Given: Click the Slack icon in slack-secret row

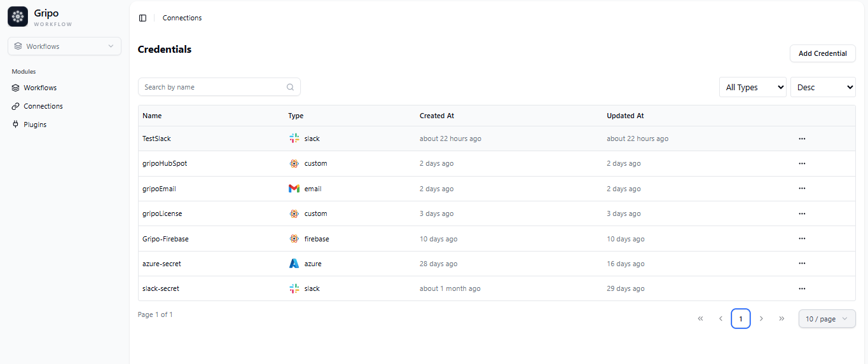Looking at the screenshot, I should pyautogui.click(x=294, y=288).
